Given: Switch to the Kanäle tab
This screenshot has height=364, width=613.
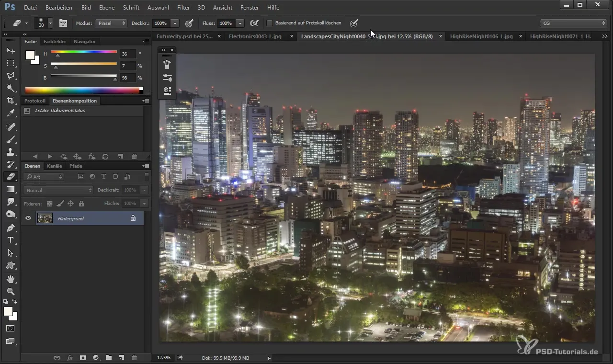Looking at the screenshot, I should coord(55,166).
